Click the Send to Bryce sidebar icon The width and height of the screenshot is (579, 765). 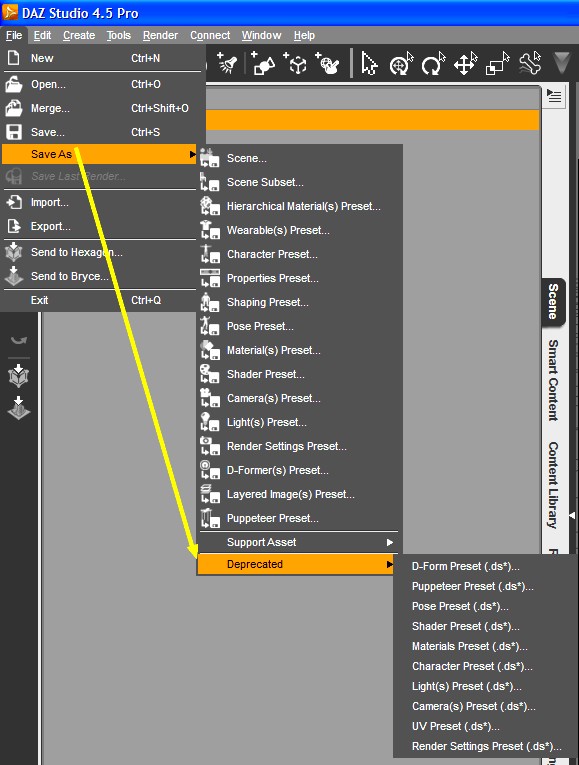pos(19,408)
